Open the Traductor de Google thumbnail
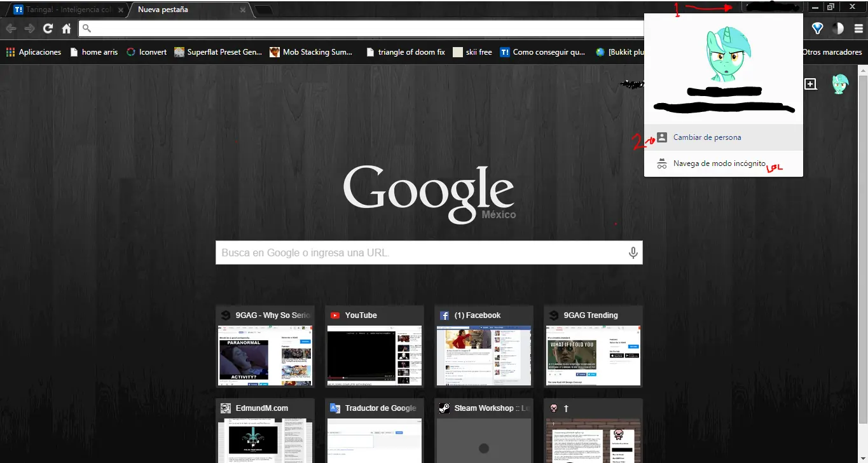The height and width of the screenshot is (463, 868). point(375,431)
